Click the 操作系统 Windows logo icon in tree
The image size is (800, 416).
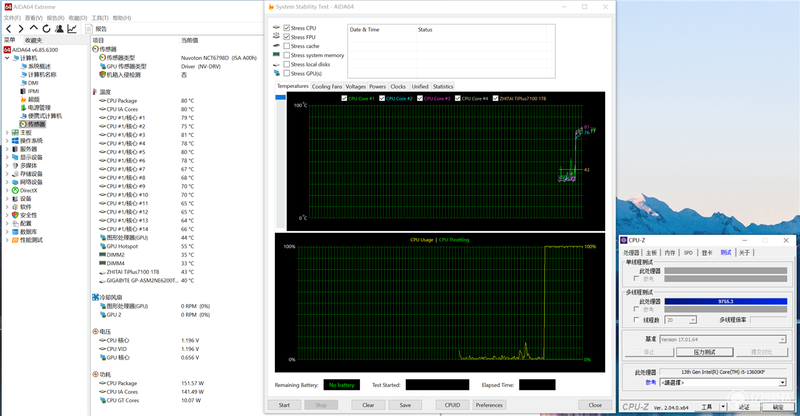(15, 140)
